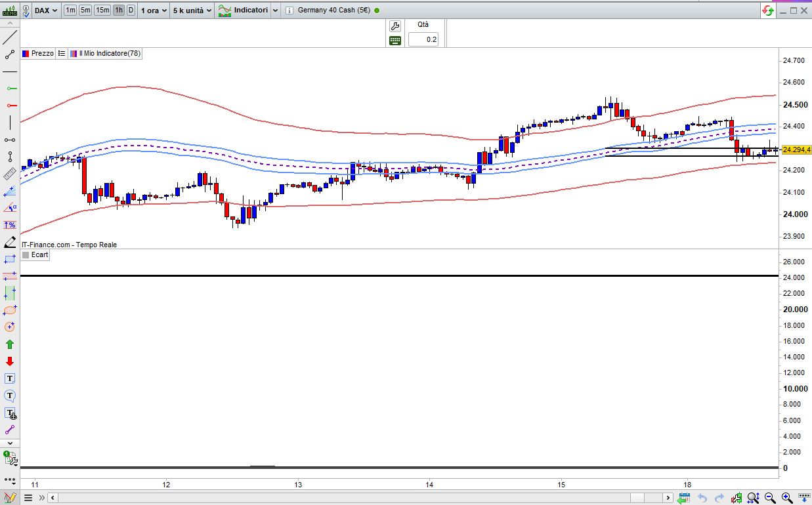
Task: Pick the green up arrow drawing tool
Action: (10, 344)
